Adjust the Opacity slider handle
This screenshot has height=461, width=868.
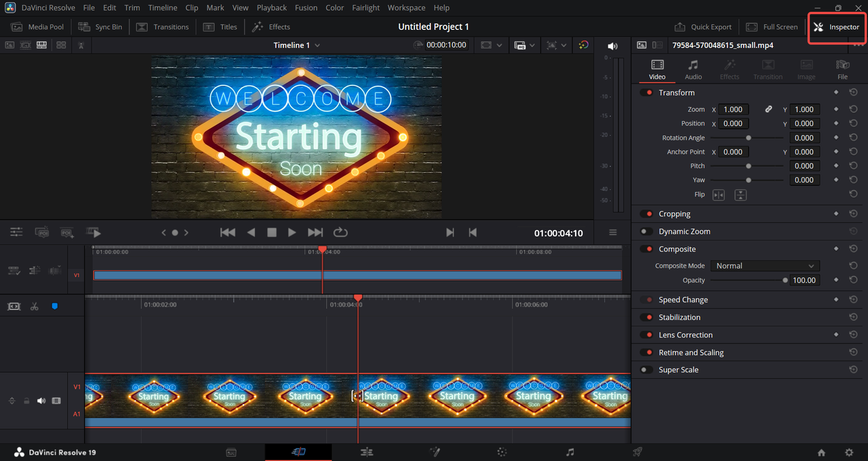pos(785,280)
